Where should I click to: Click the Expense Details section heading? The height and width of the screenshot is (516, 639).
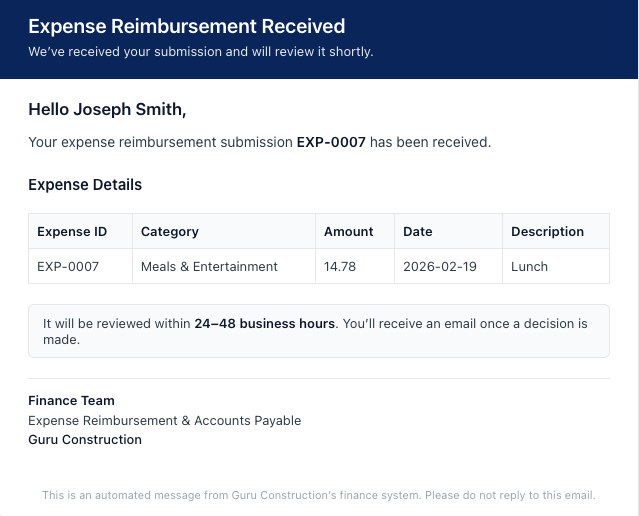[85, 185]
